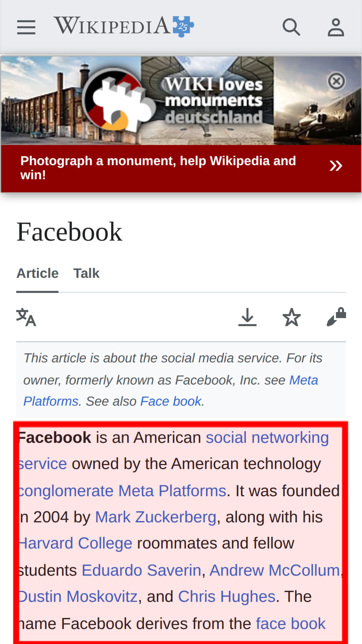Open the language translation icon
Viewport: 362px width, 644px height.
pyautogui.click(x=26, y=317)
